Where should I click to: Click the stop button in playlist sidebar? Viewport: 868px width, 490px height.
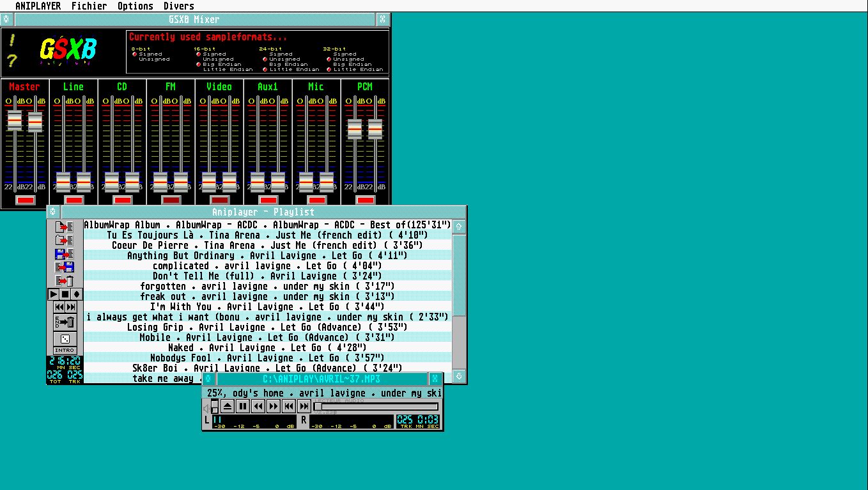[65, 294]
